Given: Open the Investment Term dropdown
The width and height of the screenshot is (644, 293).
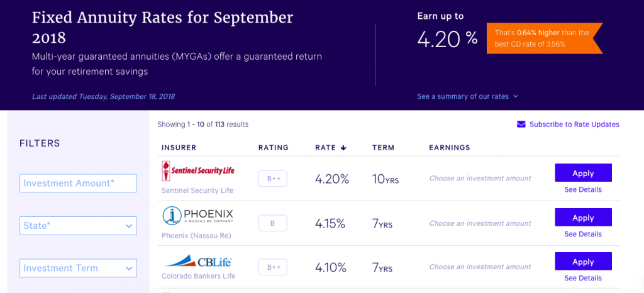Looking at the screenshot, I should (x=78, y=268).
